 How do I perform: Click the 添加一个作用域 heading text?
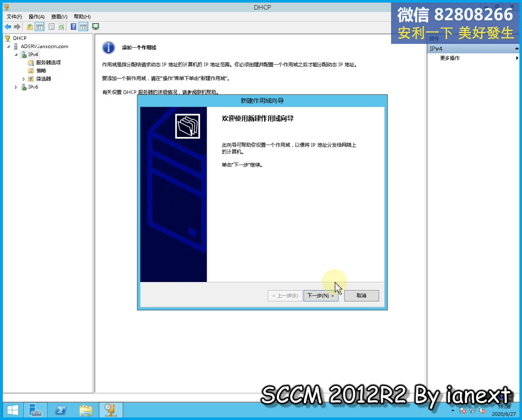[x=139, y=48]
